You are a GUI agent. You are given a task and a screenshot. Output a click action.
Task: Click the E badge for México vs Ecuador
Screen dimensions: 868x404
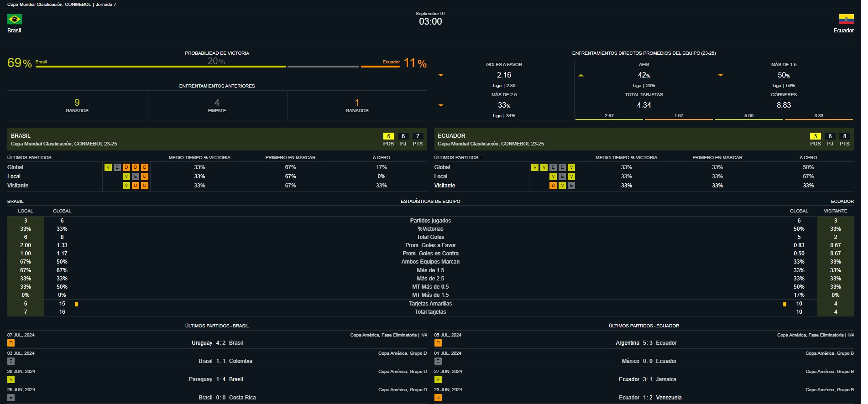(438, 361)
